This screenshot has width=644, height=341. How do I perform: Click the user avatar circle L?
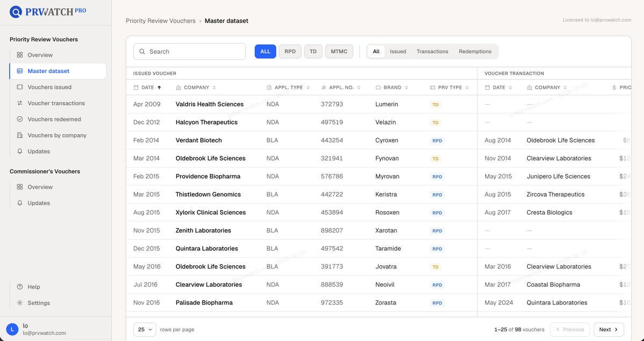point(12,329)
